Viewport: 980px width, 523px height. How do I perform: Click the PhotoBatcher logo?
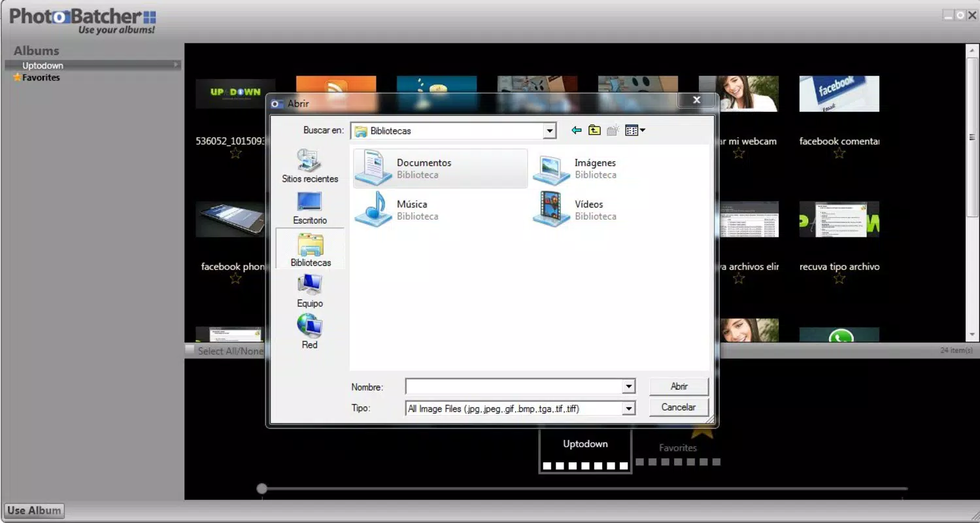coord(82,20)
